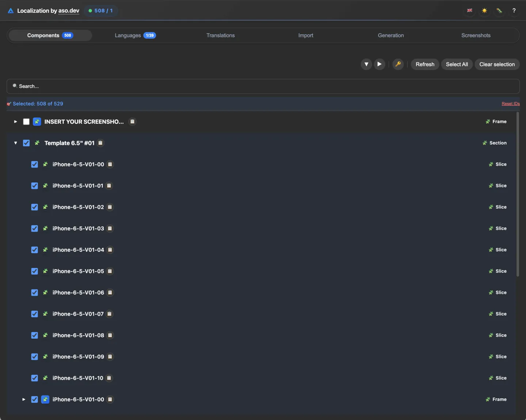Screen dimensions: 526x420
Task: Click the Reset IDs link
Action: [x=510, y=104]
